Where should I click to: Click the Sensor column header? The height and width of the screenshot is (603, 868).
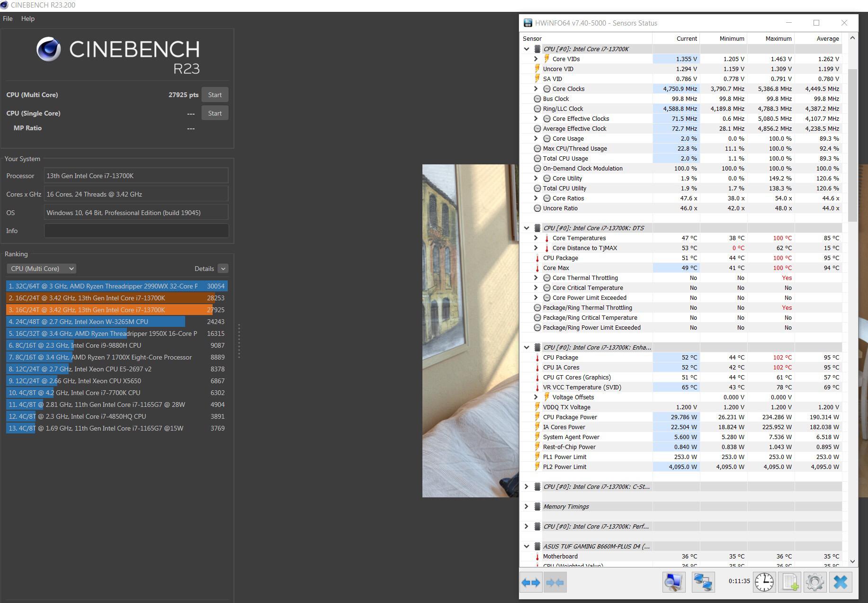tap(586, 38)
